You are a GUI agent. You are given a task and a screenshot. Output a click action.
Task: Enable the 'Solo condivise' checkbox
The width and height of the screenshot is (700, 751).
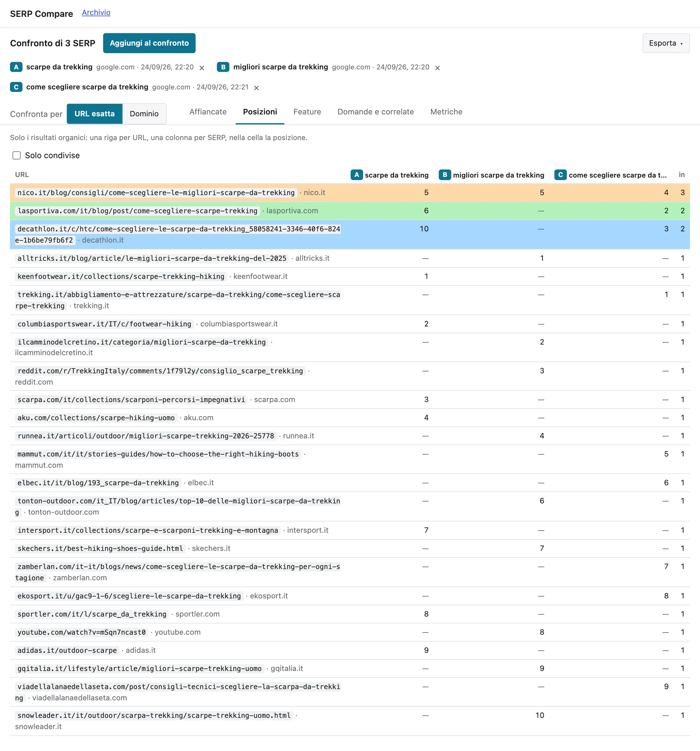(x=17, y=156)
